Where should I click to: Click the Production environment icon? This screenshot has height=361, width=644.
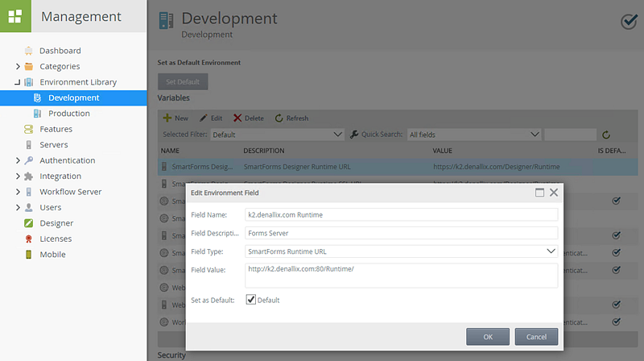pyautogui.click(x=37, y=114)
